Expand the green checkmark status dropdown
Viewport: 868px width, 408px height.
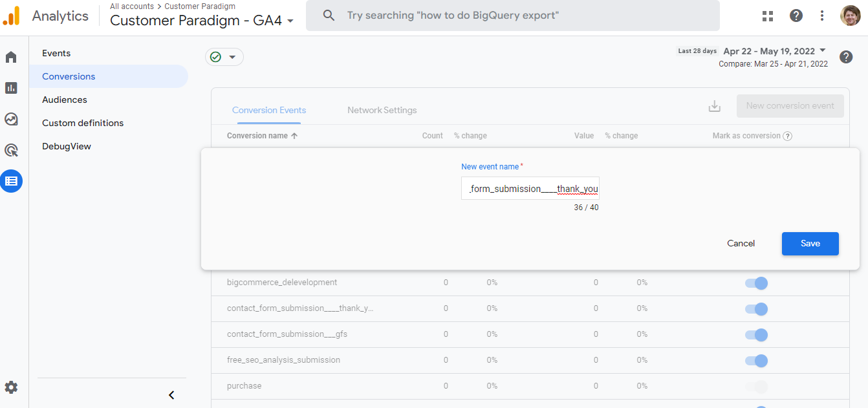pos(224,57)
